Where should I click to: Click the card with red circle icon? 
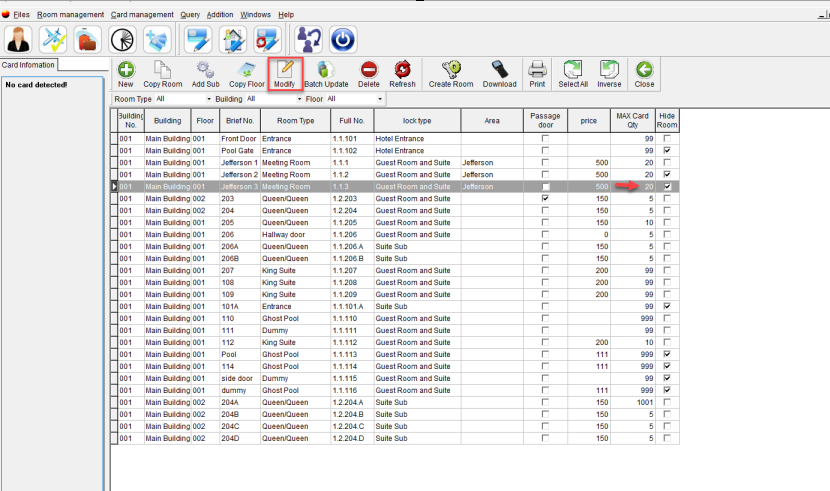267,40
